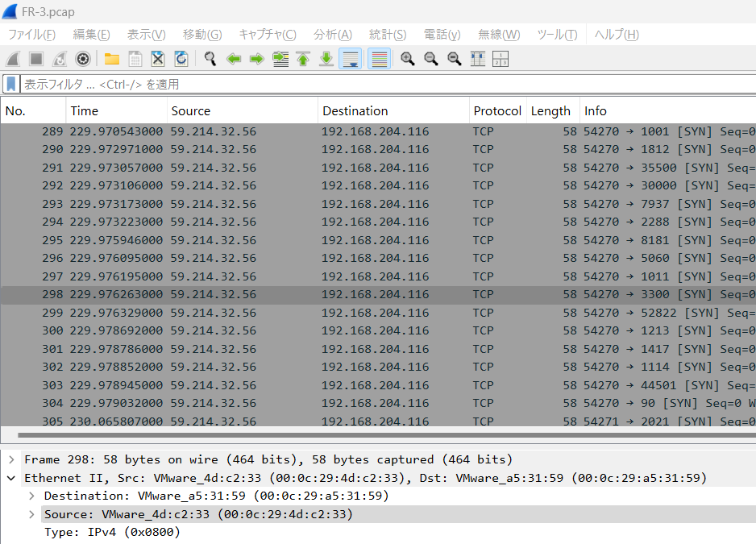756x544 pixels.
Task: Close this capture file icon
Action: (x=158, y=59)
